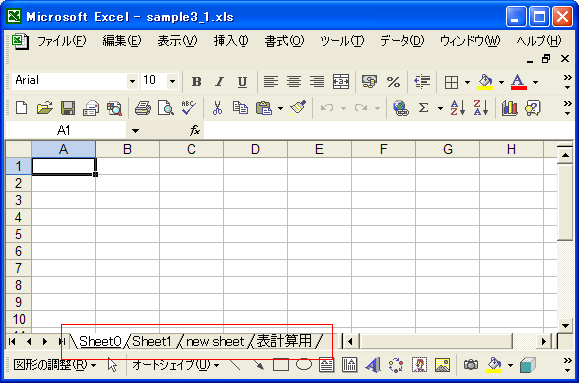Run ABC spelling check

click(x=189, y=108)
